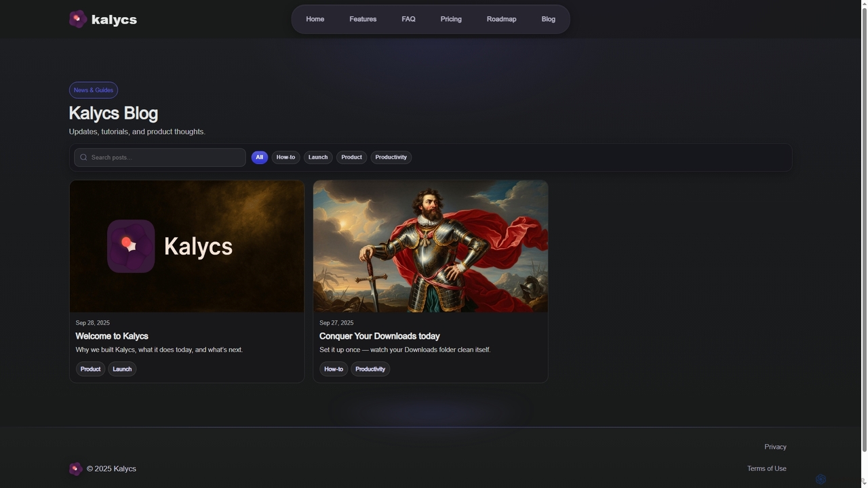868x488 pixels.
Task: Open the Terms of Use footer link
Action: pos(767,468)
